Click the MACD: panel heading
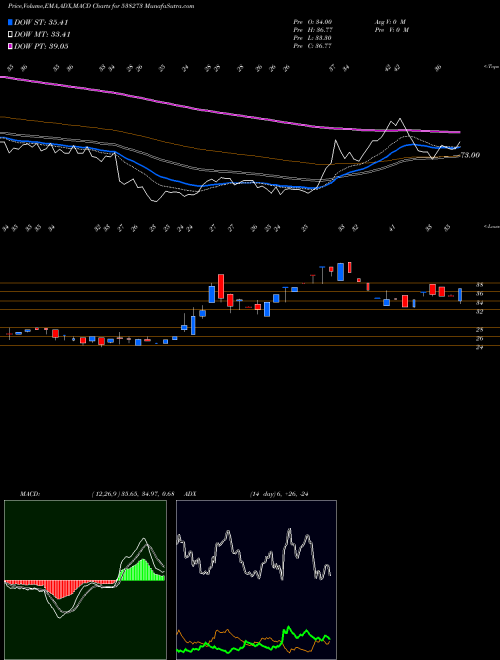This screenshot has width=500, height=660. click(x=30, y=494)
